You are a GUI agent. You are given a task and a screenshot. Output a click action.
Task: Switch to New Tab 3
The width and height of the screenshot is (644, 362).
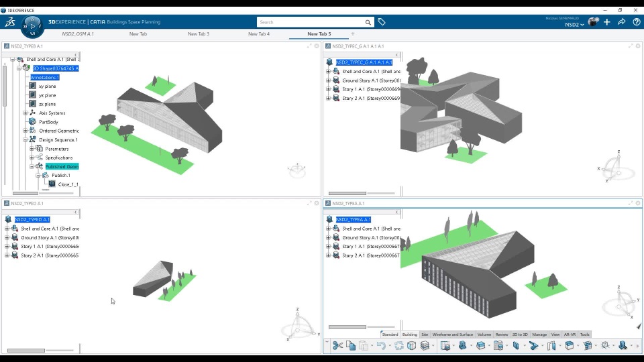coord(199,34)
